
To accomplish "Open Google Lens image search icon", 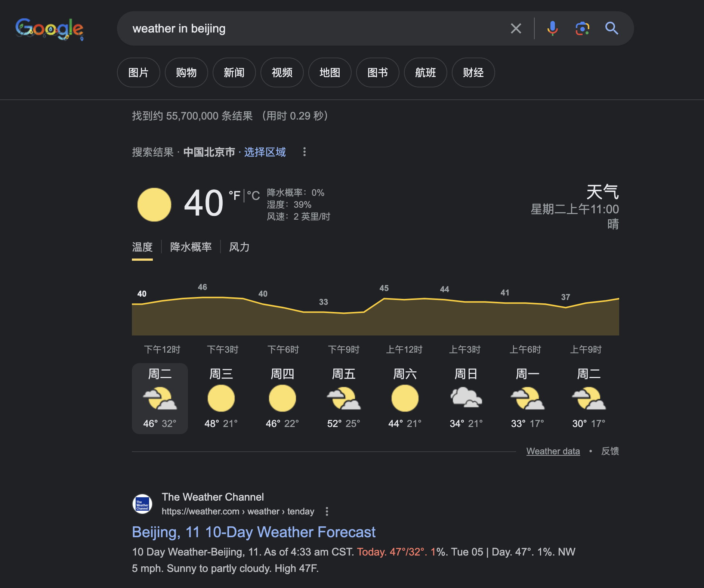I will tap(582, 28).
